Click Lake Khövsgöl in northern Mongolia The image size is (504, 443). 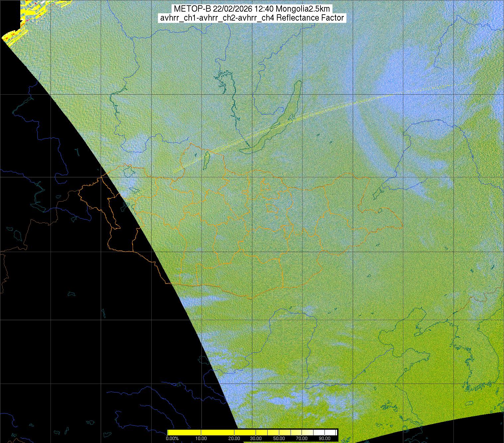(206, 159)
